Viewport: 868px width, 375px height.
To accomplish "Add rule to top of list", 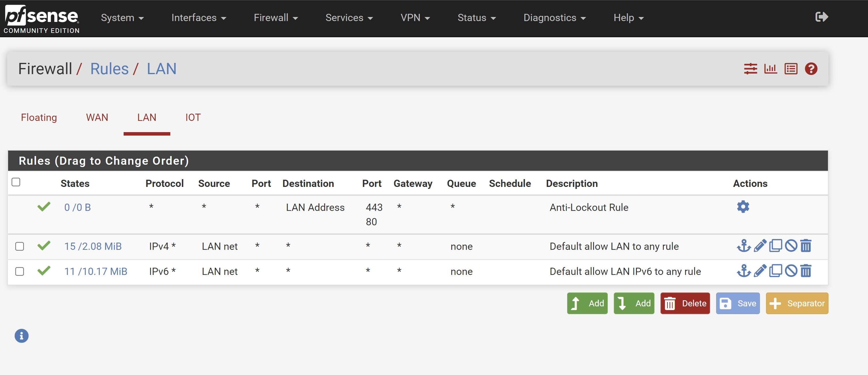I will click(587, 303).
